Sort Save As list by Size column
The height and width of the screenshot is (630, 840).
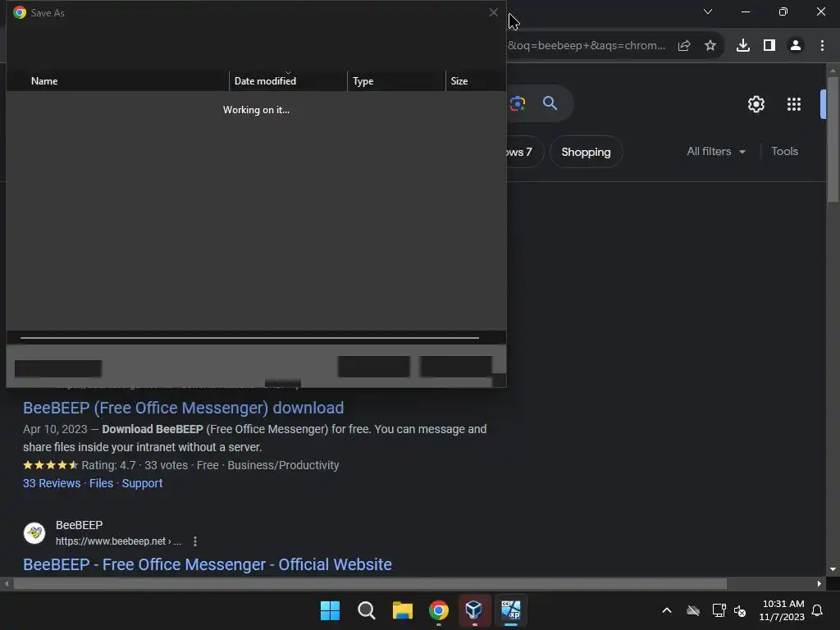(x=475, y=81)
